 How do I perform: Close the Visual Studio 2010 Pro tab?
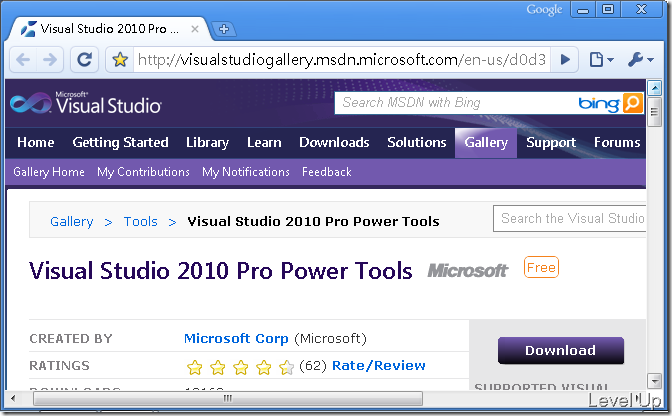tap(195, 29)
